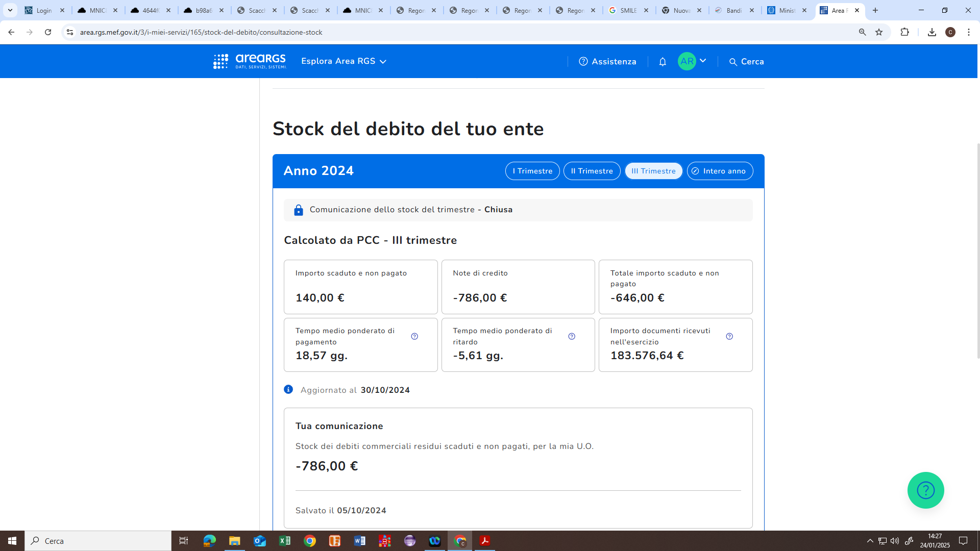
Task: Open Chrome downloads icon
Action: click(932, 32)
